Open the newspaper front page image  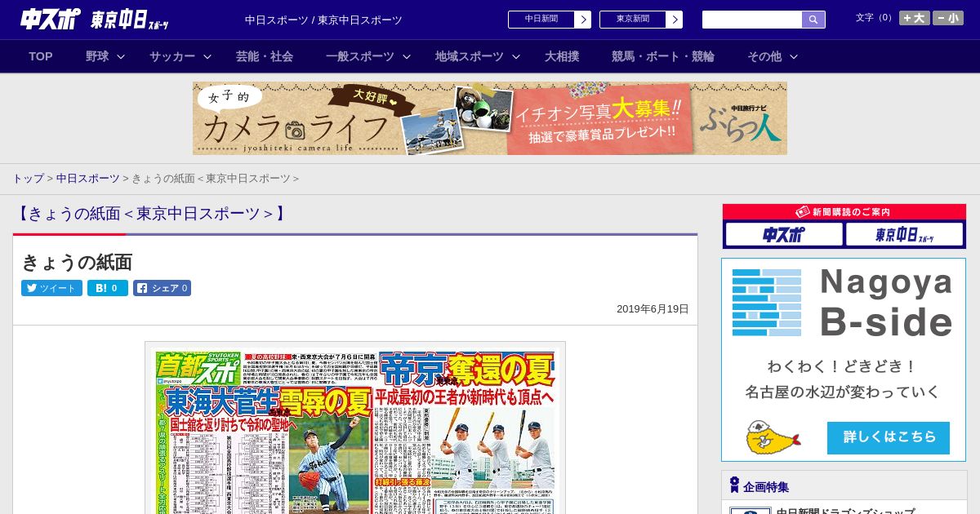click(x=355, y=428)
